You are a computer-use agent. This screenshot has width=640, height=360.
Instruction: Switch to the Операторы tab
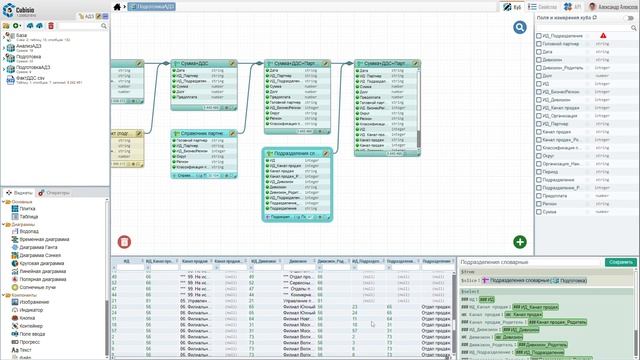pyautogui.click(x=54, y=193)
